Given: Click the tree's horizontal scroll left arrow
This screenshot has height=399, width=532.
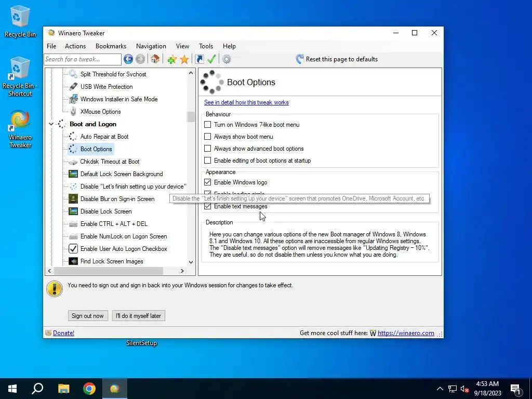Looking at the screenshot, I should click(x=50, y=271).
